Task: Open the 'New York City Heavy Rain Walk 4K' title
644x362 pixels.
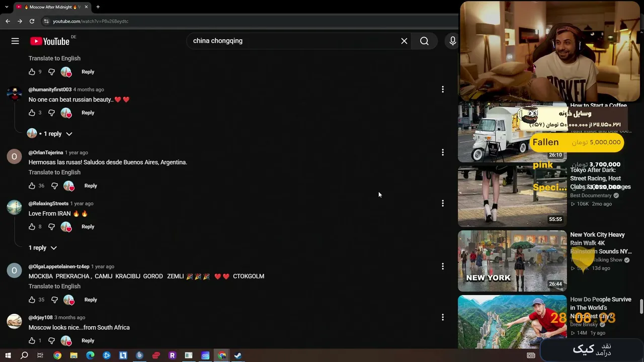Action: coord(601,243)
